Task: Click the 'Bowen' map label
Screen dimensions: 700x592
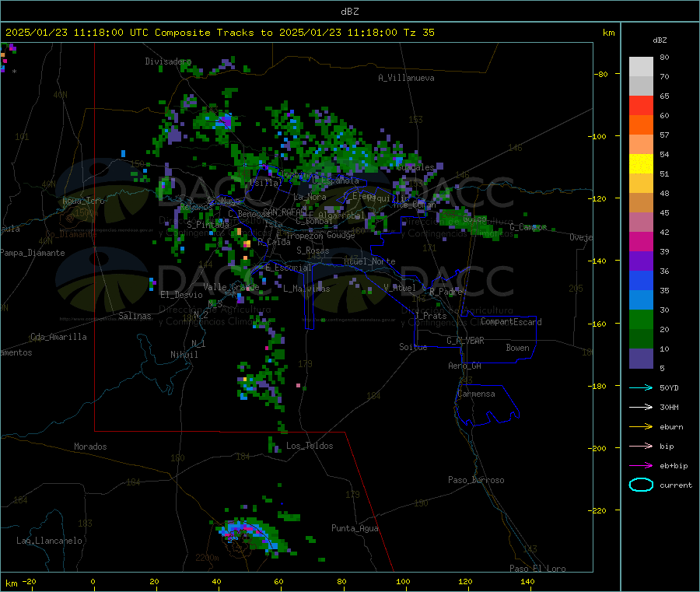Action: (517, 348)
